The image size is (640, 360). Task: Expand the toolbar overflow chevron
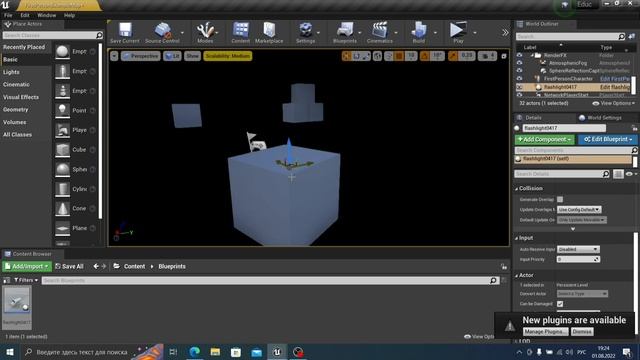(x=505, y=33)
